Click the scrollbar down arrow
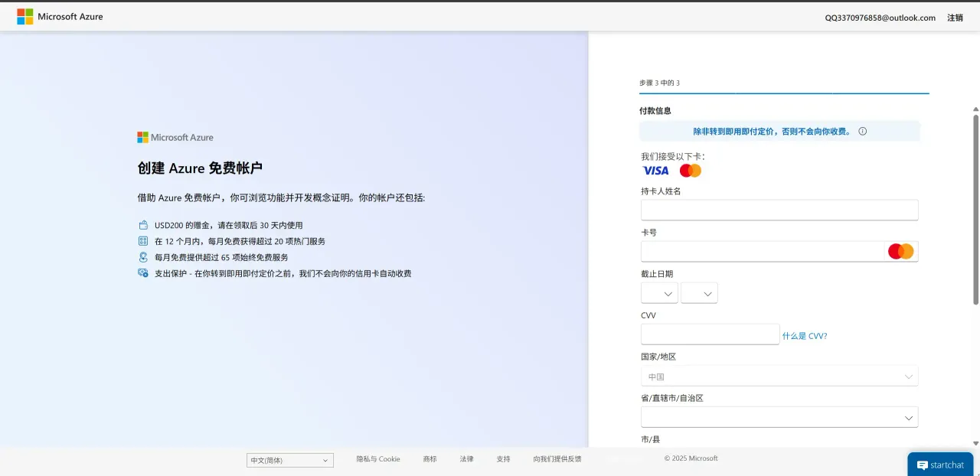The image size is (980, 476). (x=975, y=443)
